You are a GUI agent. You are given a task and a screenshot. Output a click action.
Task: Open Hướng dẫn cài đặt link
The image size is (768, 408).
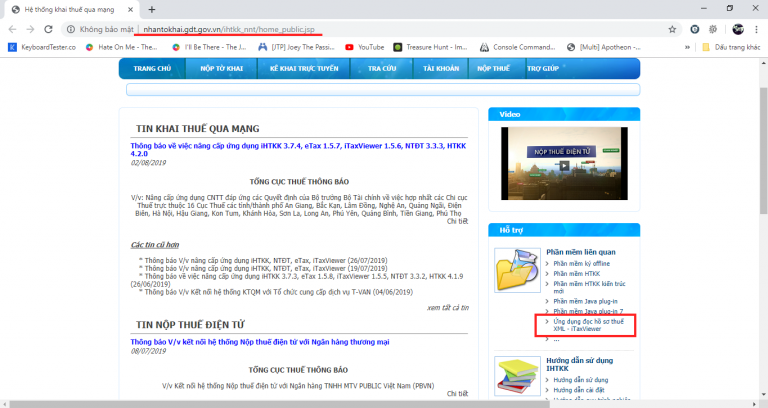(579, 390)
